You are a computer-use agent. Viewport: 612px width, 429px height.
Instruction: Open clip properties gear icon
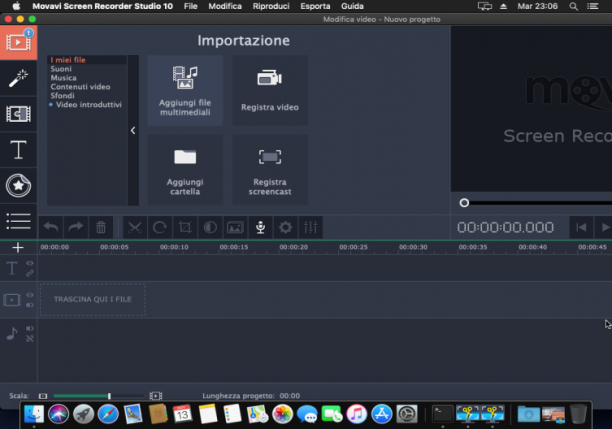(285, 227)
